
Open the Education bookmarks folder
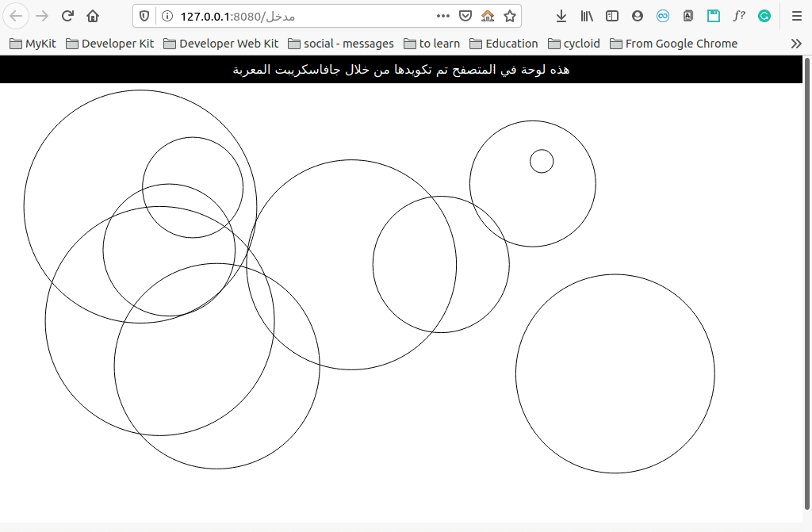click(504, 44)
